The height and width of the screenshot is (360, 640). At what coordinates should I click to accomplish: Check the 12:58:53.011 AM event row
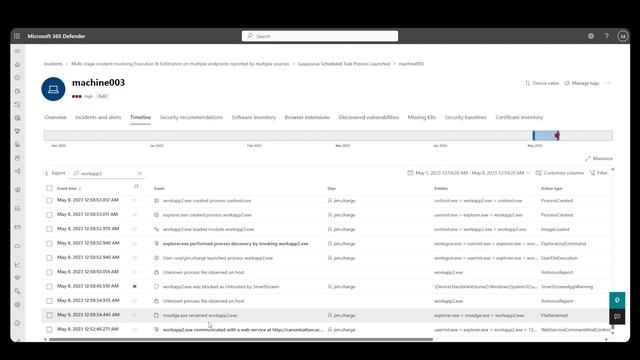(x=49, y=215)
